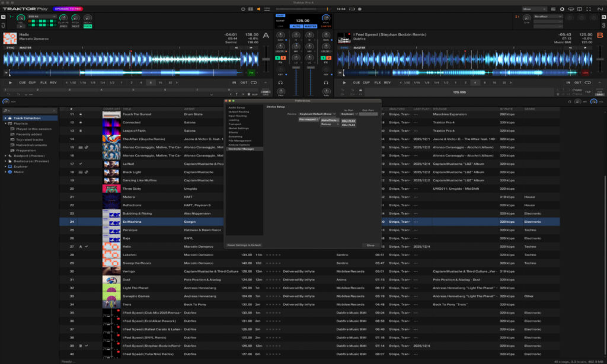The height and width of the screenshot is (364, 607).
Task: Open the Mixer layout dropdown top right
Action: pyautogui.click(x=532, y=9)
